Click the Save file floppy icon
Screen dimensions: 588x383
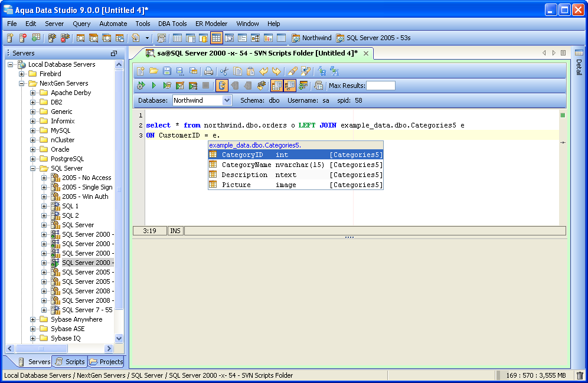point(167,71)
